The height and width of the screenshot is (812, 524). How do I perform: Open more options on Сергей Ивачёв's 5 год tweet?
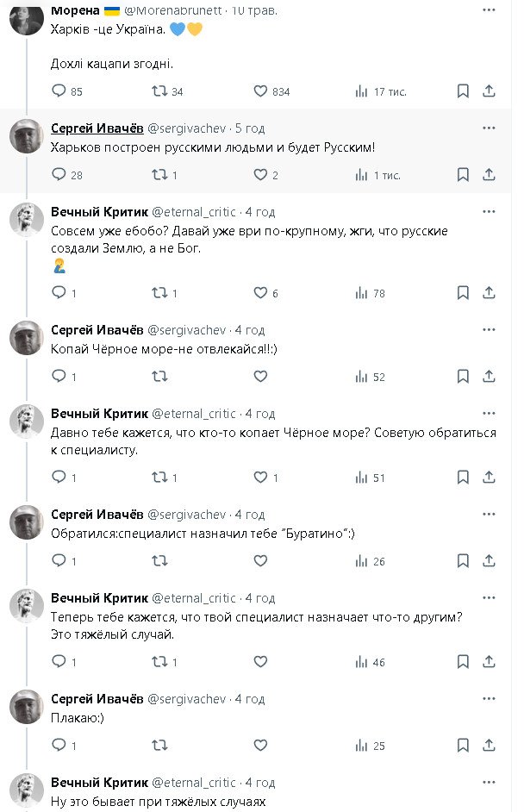[489, 128]
